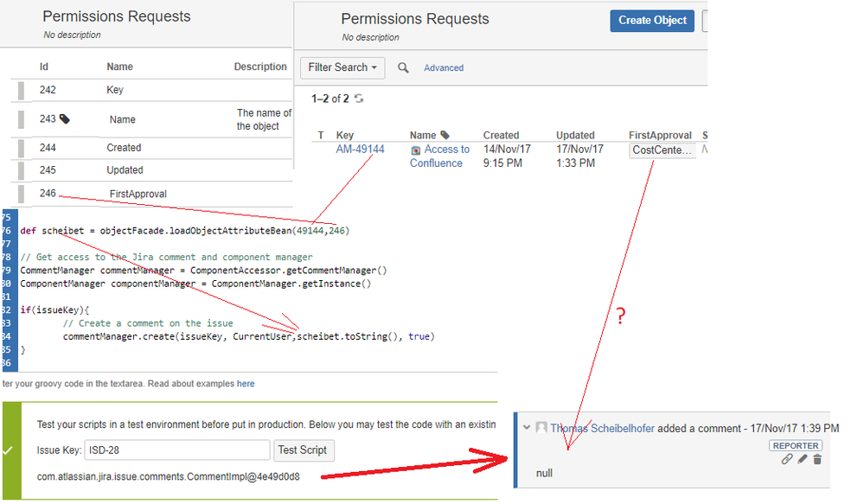864x504 pixels.
Task: Click the label tag icon in Name column header
Action: [445, 135]
